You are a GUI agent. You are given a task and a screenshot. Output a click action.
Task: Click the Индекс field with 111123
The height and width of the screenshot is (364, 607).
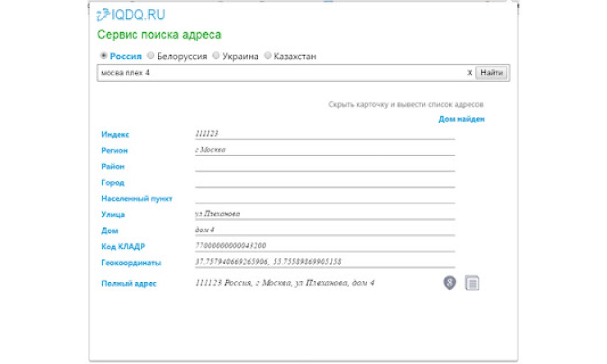(x=325, y=133)
